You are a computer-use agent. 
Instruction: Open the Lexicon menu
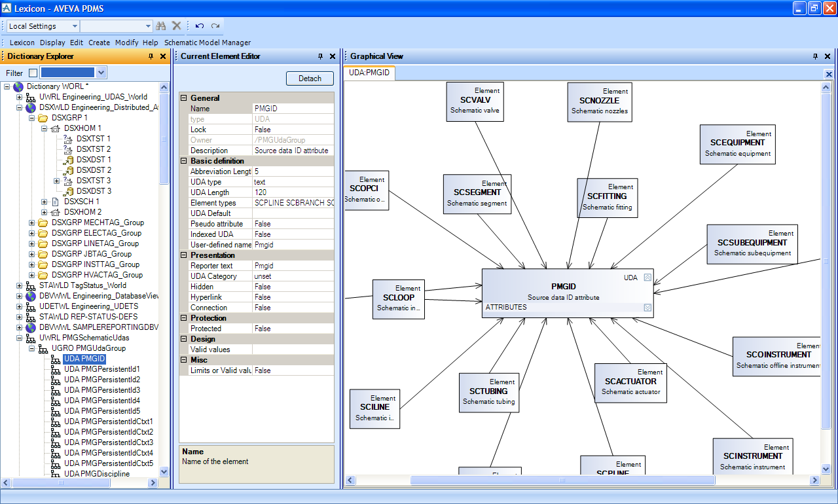22,43
